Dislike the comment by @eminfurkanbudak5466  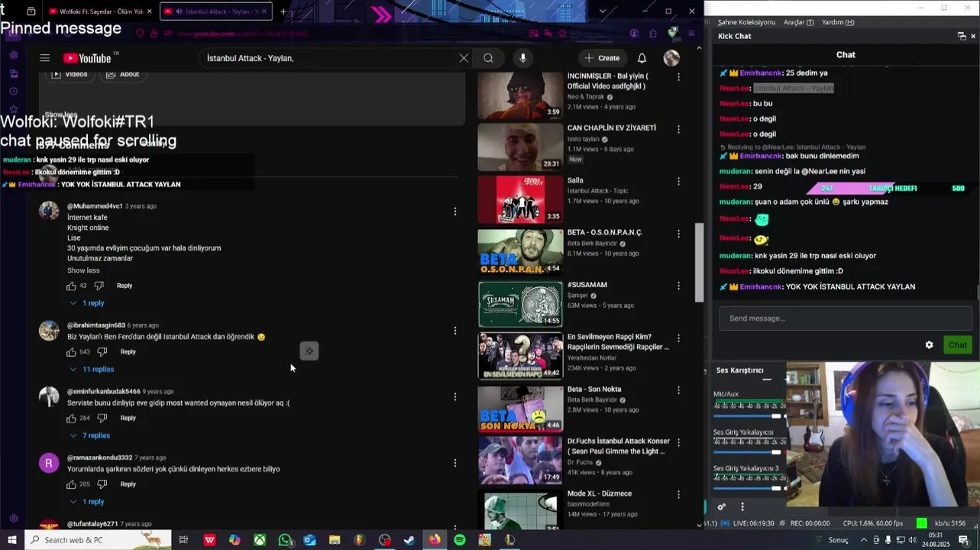102,419
